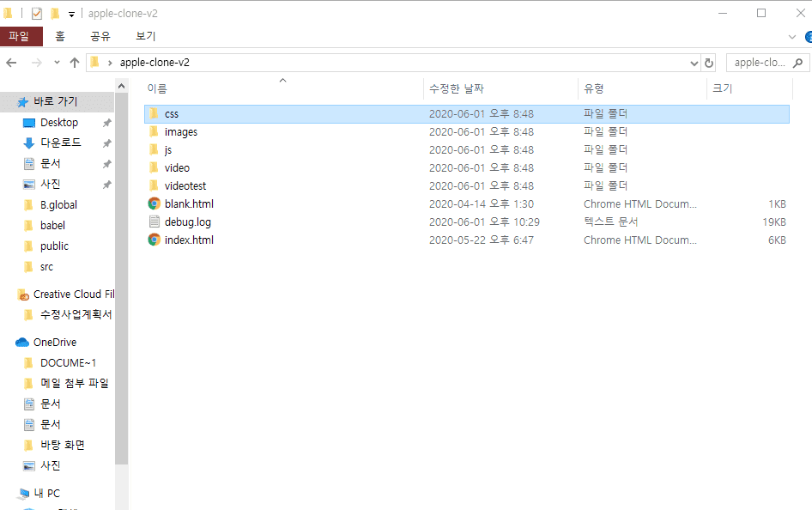Select the debug.log file name
Viewport: 812px width, 510px height.
tap(187, 222)
